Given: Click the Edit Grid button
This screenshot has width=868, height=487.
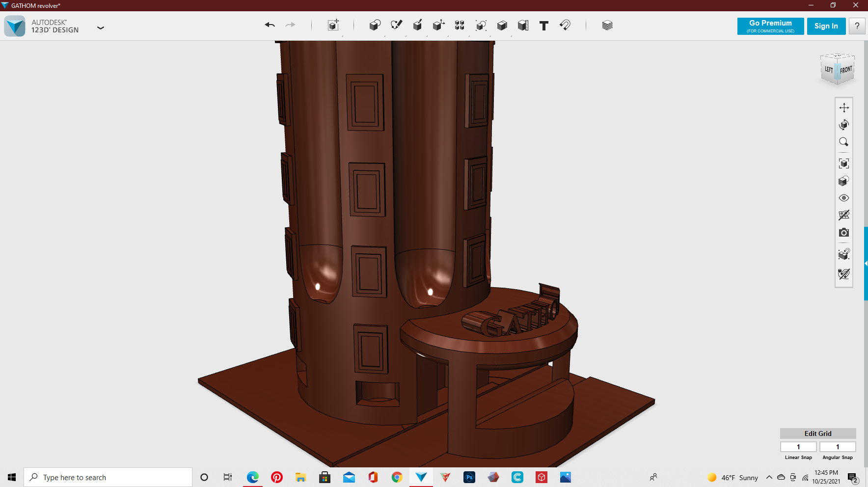Looking at the screenshot, I should click(818, 433).
